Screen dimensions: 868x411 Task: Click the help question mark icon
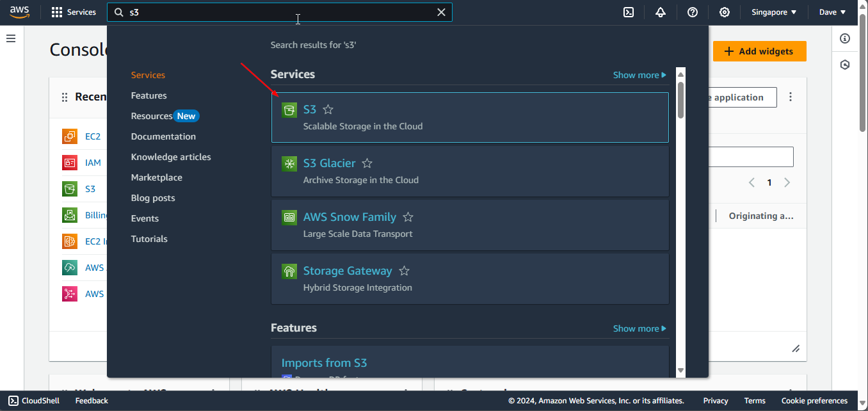tap(692, 12)
